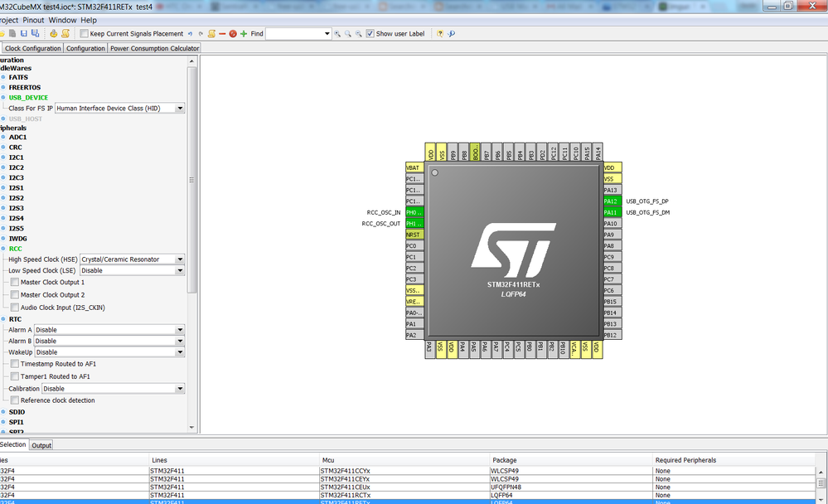
Task: Click the save project as icon
Action: (35, 33)
